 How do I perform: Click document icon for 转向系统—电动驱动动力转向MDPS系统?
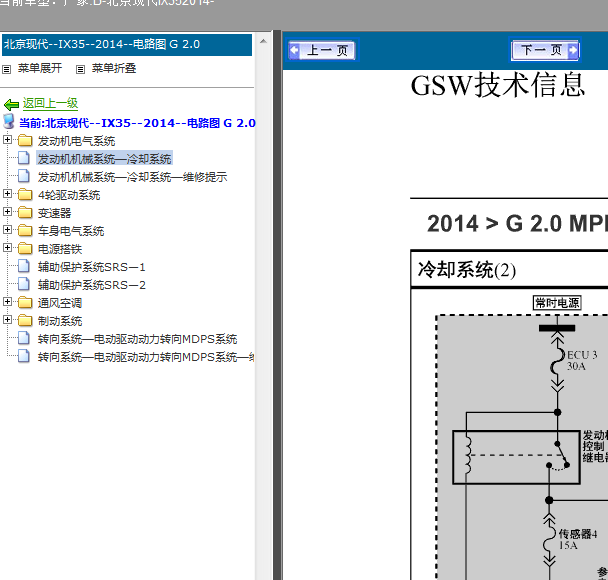pos(24,338)
